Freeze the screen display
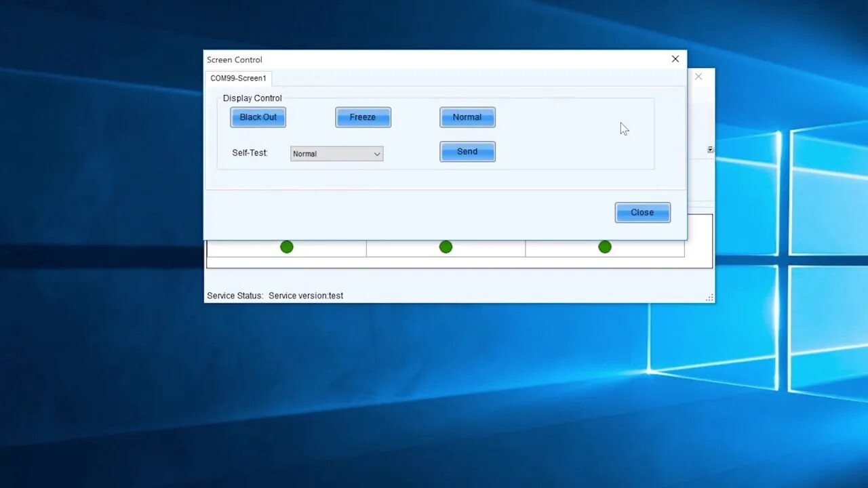Screen dimensions: 868x488 [x=363, y=117]
